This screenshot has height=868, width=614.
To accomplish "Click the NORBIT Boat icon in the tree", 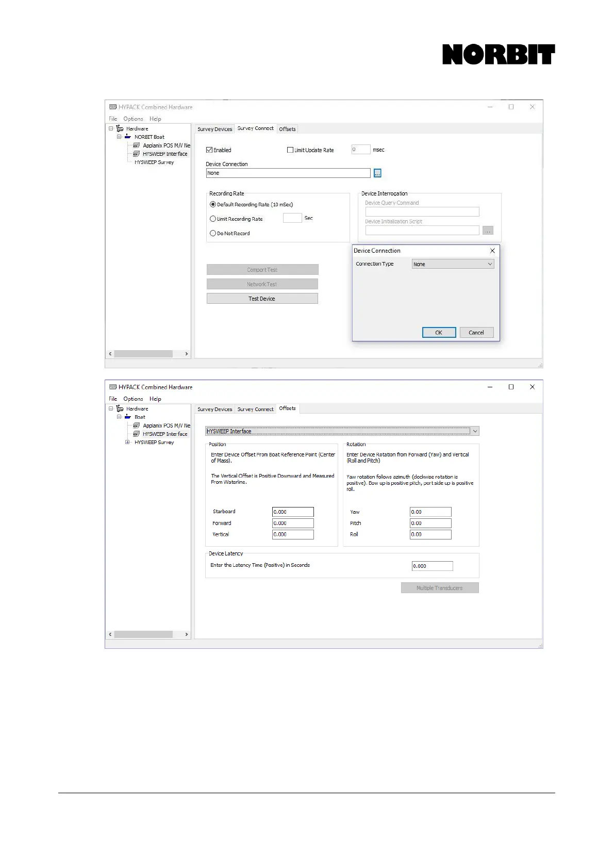I will click(128, 137).
